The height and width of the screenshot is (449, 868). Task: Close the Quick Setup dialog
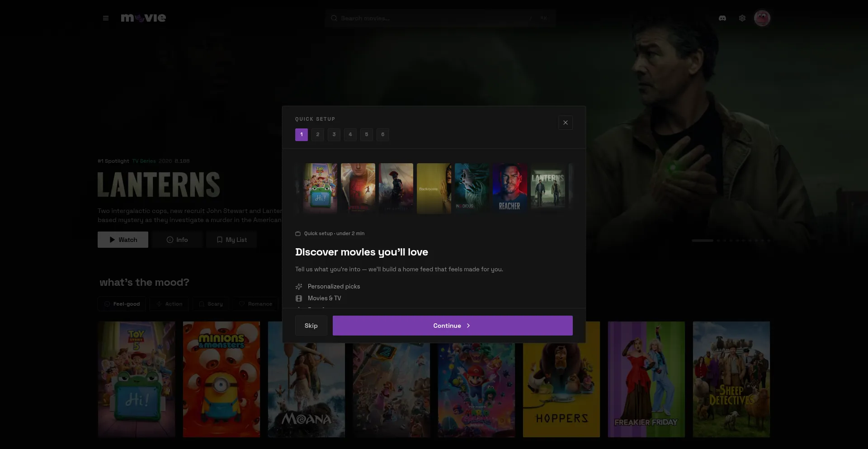[566, 123]
